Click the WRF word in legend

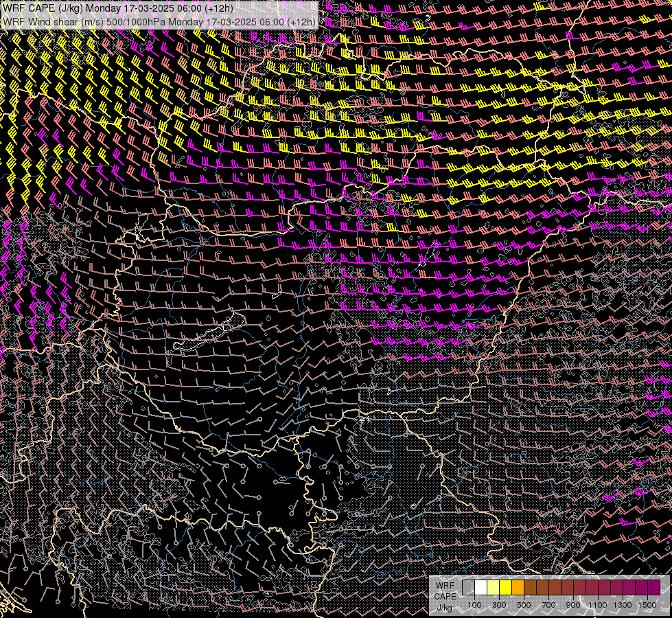pos(445,586)
